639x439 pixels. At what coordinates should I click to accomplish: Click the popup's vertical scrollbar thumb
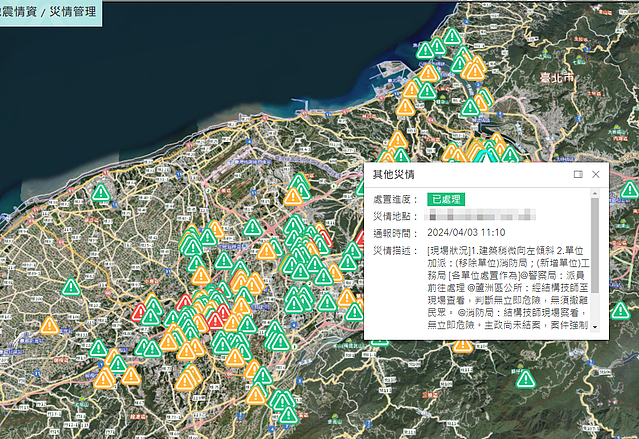tap(595, 245)
